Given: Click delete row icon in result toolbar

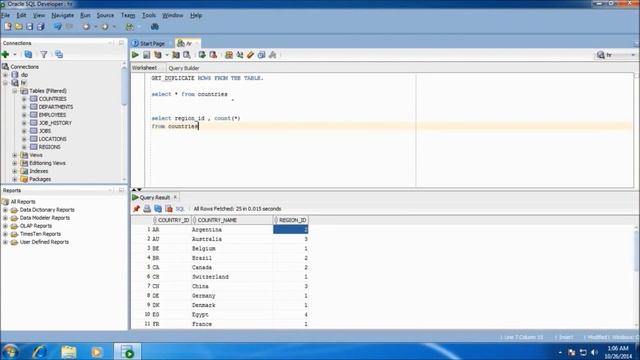Looking at the screenshot, I should [169, 209].
